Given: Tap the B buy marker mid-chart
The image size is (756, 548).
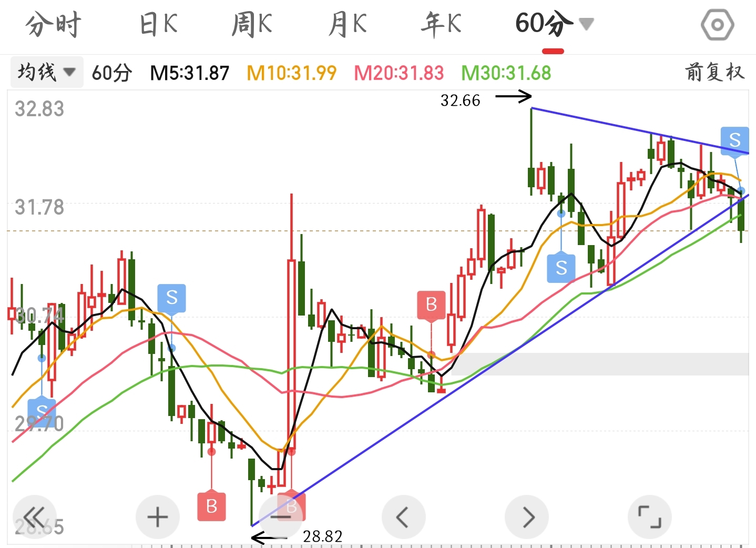Looking at the screenshot, I should (x=432, y=305).
